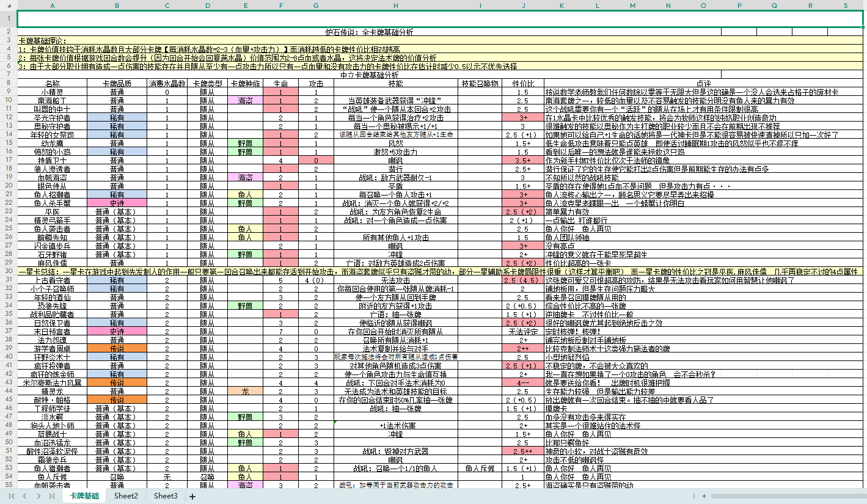
Task: Select row 8 header
Action: point(9,84)
